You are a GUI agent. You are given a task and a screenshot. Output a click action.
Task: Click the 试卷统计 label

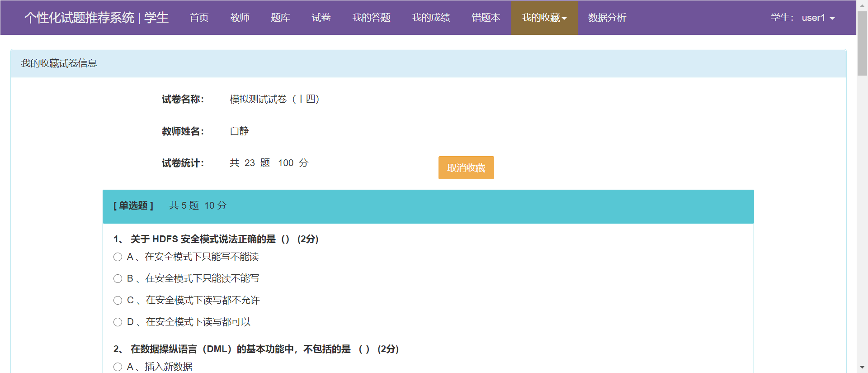point(183,163)
